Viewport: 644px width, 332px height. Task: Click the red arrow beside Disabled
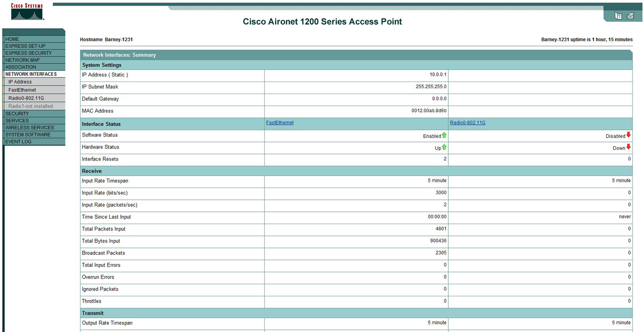coord(628,135)
